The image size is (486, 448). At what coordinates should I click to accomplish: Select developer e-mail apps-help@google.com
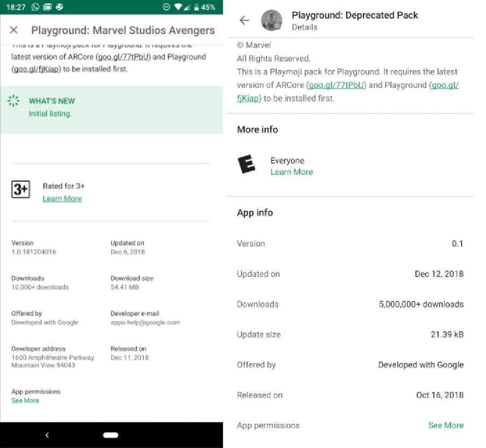pos(145,323)
